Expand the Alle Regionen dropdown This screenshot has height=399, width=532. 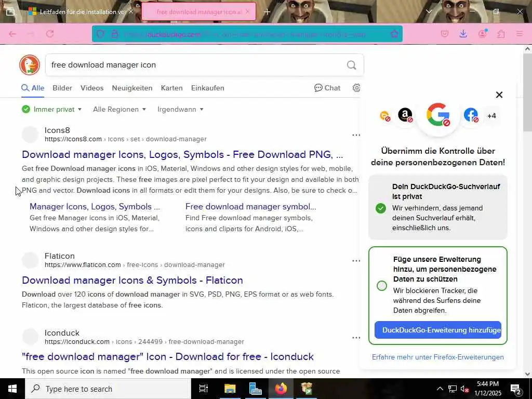tap(119, 109)
